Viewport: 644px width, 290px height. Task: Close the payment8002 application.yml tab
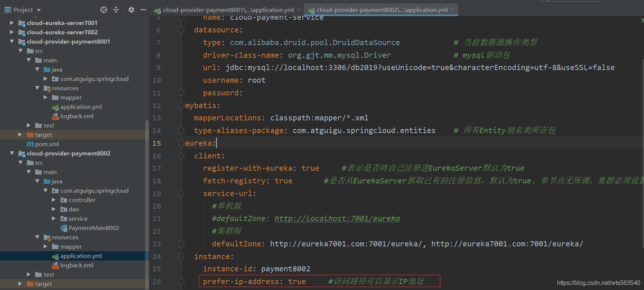click(x=453, y=10)
